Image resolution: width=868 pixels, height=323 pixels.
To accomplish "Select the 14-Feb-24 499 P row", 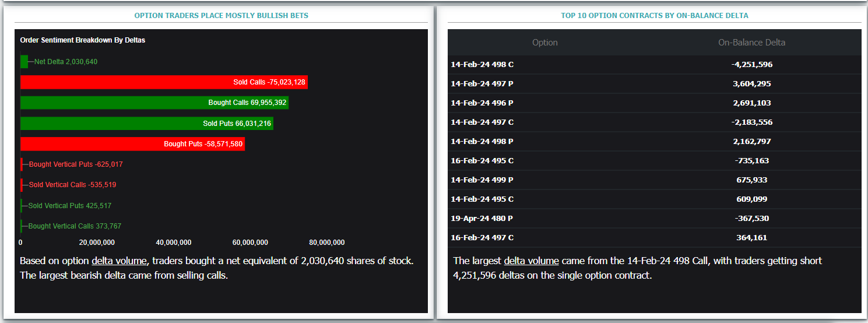I will 655,180.
